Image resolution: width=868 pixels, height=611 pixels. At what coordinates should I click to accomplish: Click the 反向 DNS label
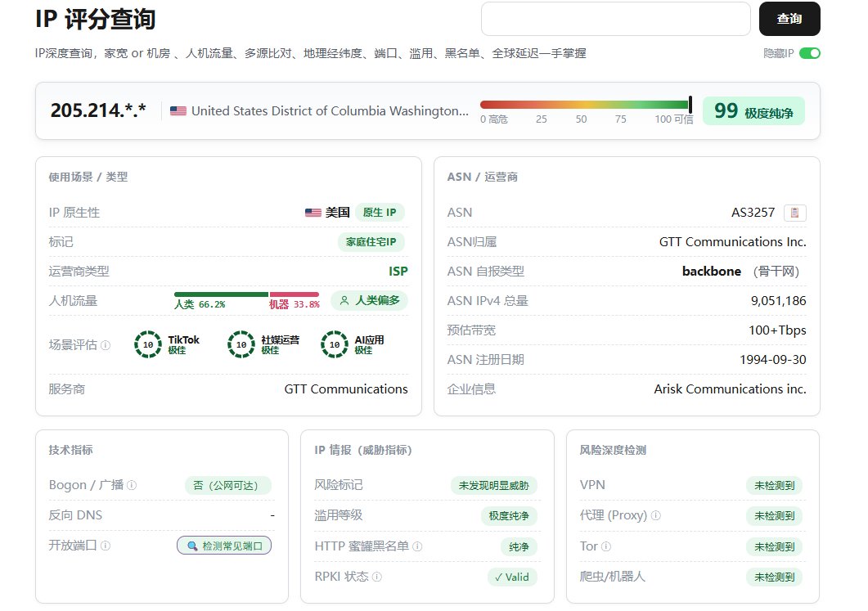(x=75, y=515)
